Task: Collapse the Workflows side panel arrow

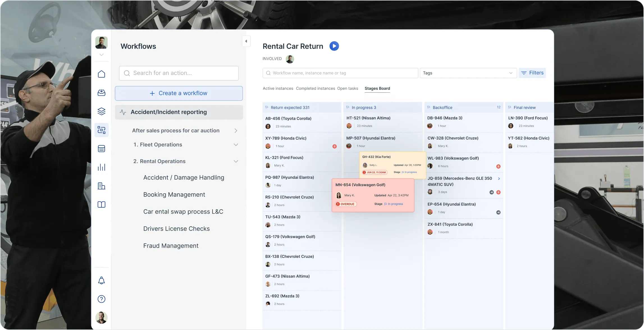Action: coord(246,41)
